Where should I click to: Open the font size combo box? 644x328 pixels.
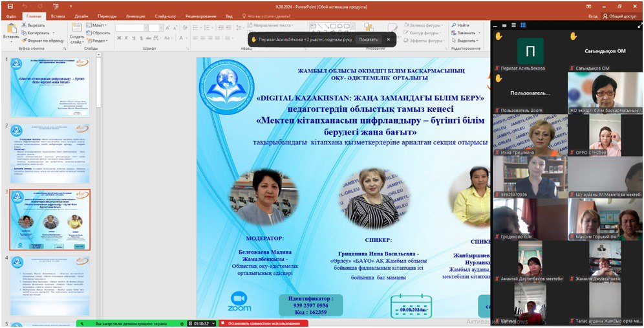[x=156, y=28]
